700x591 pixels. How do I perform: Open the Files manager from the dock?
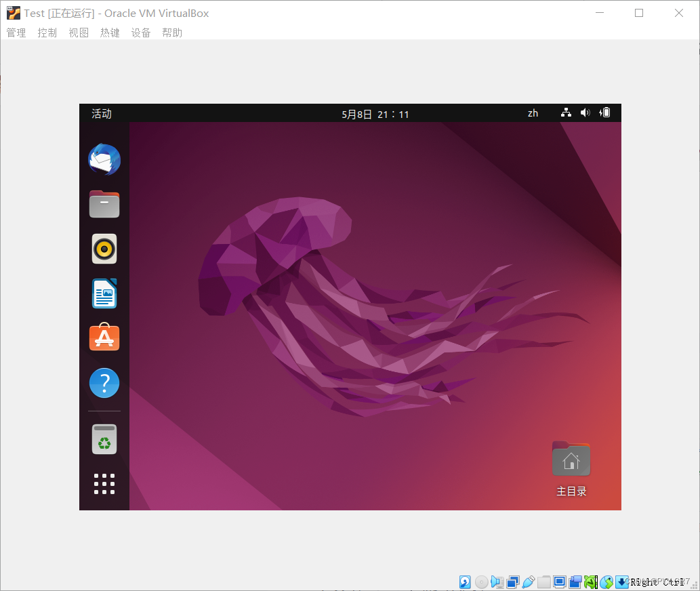104,204
